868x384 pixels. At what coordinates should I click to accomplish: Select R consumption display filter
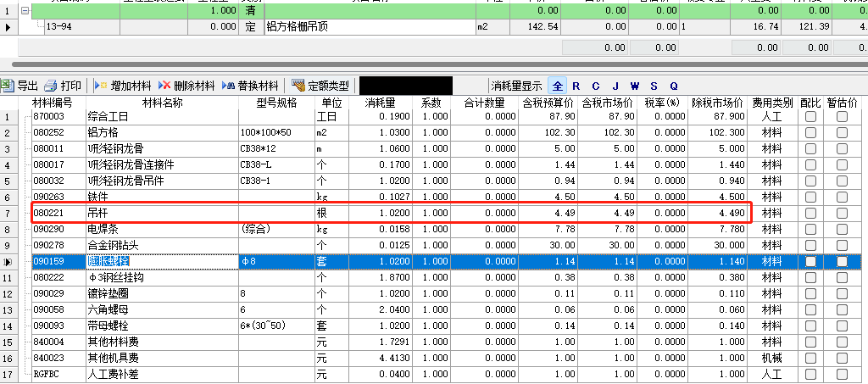(x=576, y=86)
